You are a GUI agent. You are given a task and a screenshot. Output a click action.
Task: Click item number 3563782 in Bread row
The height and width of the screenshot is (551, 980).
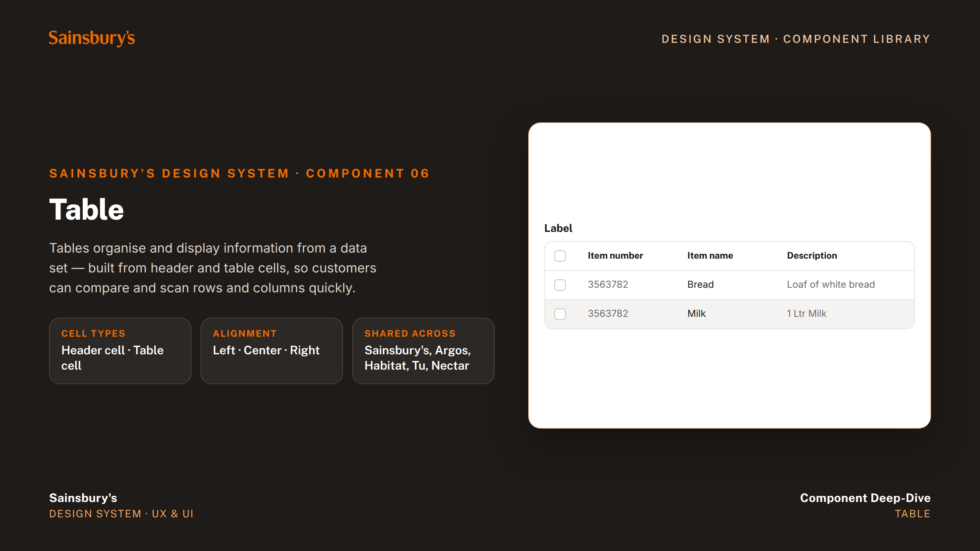[608, 285]
